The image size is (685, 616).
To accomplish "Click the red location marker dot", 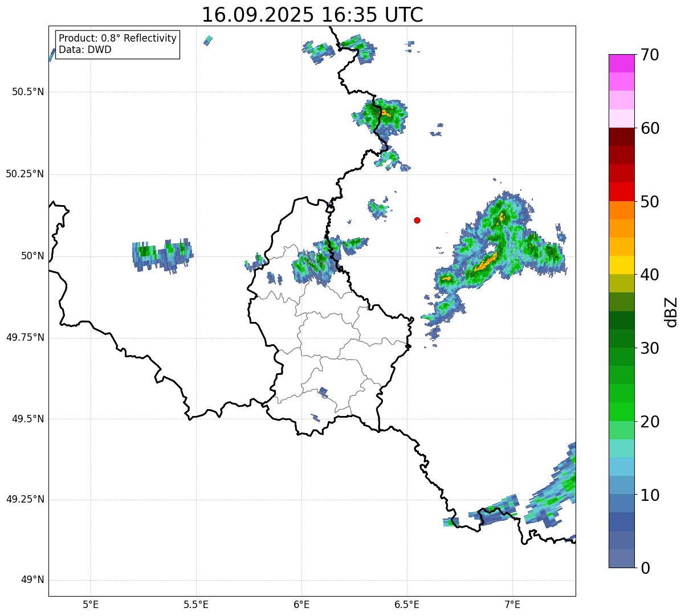I will (417, 220).
